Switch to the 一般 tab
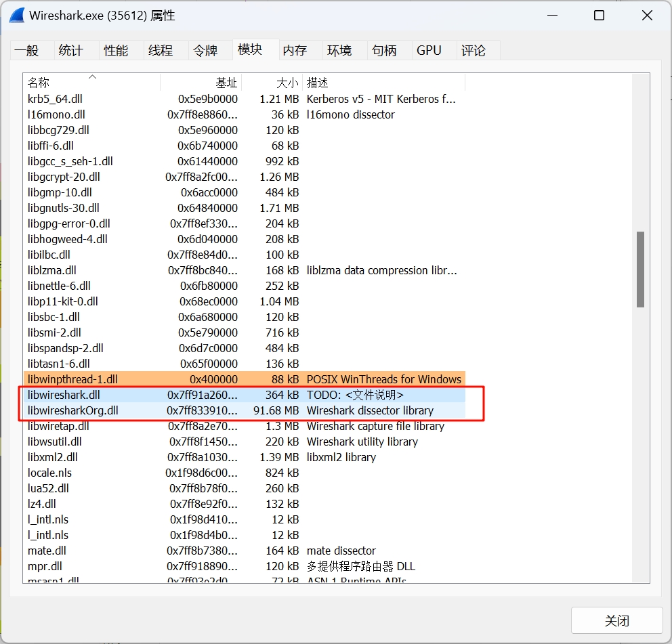Screen dimensions: 672x644 pyautogui.click(x=27, y=51)
